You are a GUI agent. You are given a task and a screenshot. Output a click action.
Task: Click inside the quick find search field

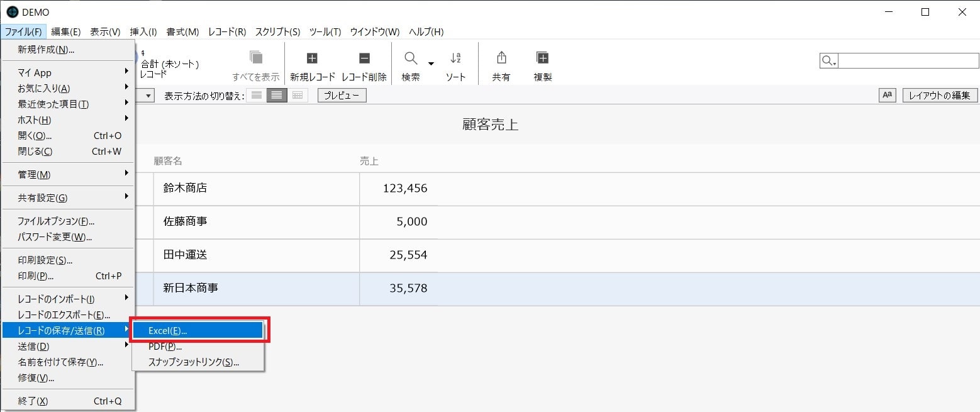(906, 60)
